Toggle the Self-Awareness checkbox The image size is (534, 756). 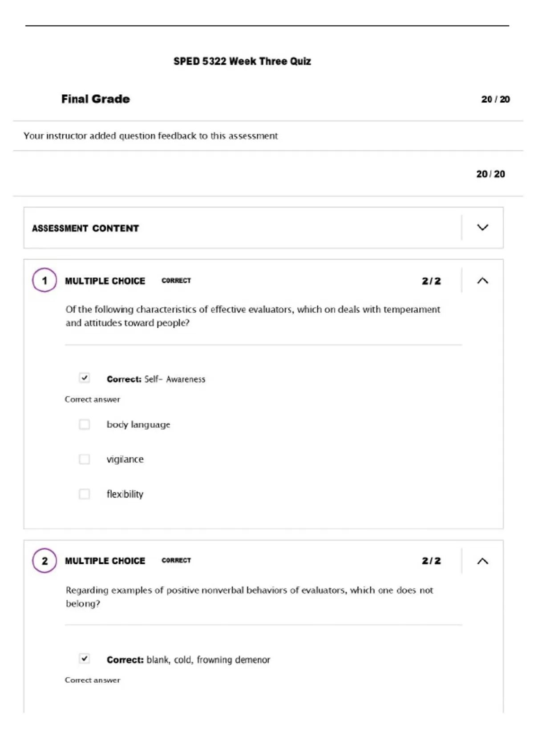pos(84,378)
